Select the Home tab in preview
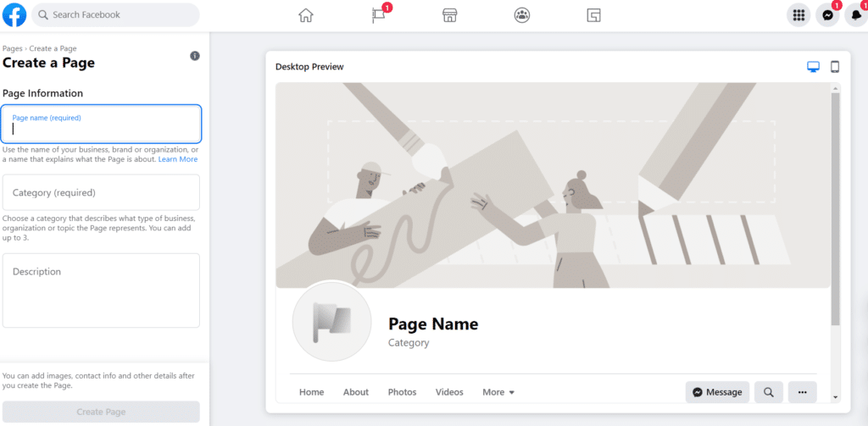The image size is (868, 426). pyautogui.click(x=312, y=391)
